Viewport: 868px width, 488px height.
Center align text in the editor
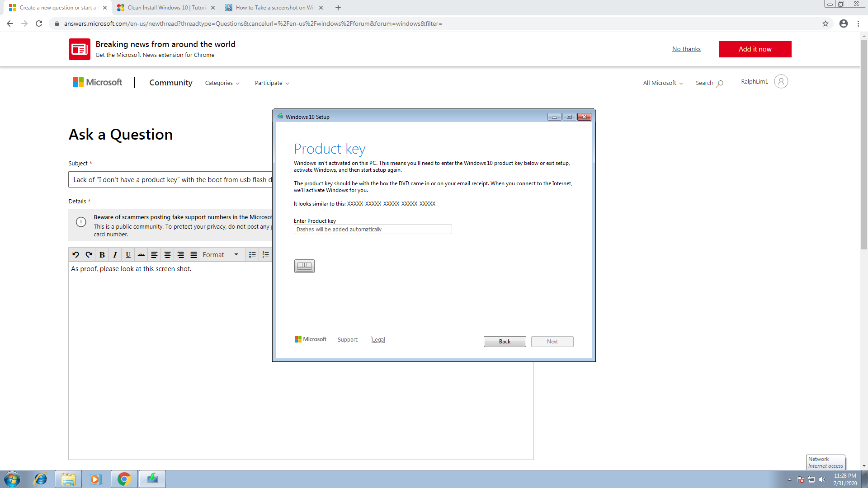[167, 255]
